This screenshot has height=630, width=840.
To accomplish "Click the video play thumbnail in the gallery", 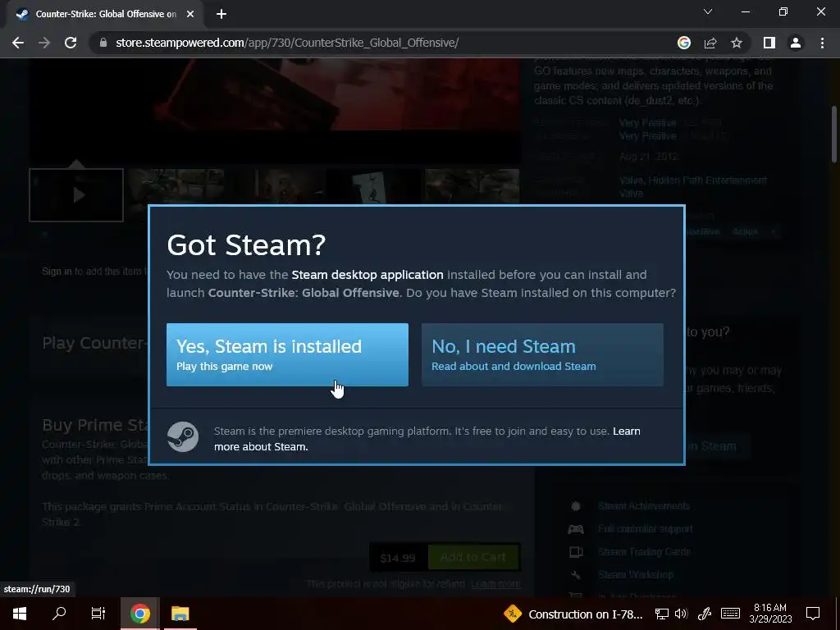I will coord(76,195).
